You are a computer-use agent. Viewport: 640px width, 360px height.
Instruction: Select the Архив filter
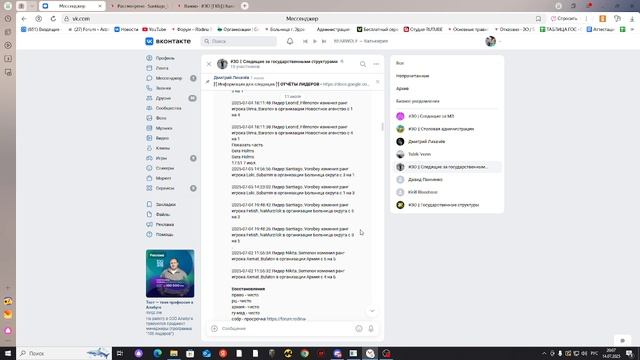tap(447, 89)
